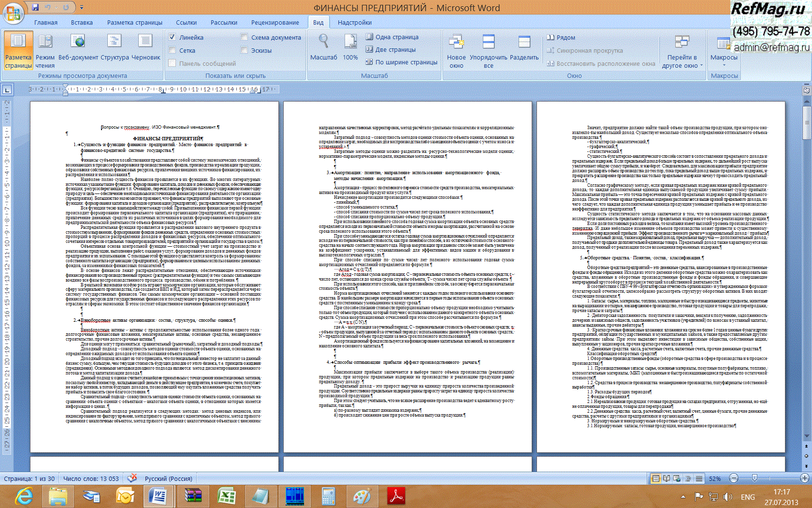Viewport: 812px width, 508px height.
Task: Enable the Сетка gridlines checkbox
Action: (x=172, y=50)
